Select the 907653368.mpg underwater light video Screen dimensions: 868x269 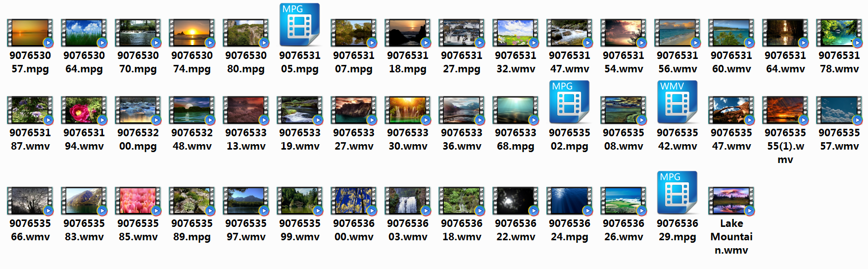[516, 110]
